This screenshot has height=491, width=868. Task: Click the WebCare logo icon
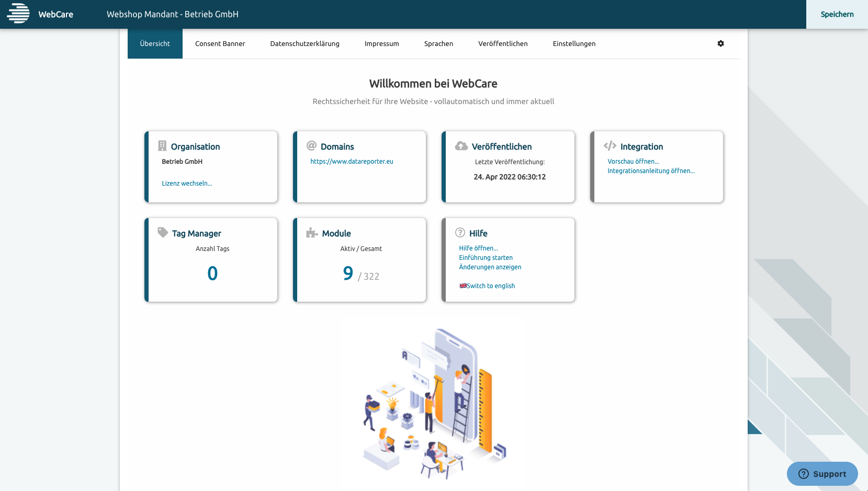18,14
